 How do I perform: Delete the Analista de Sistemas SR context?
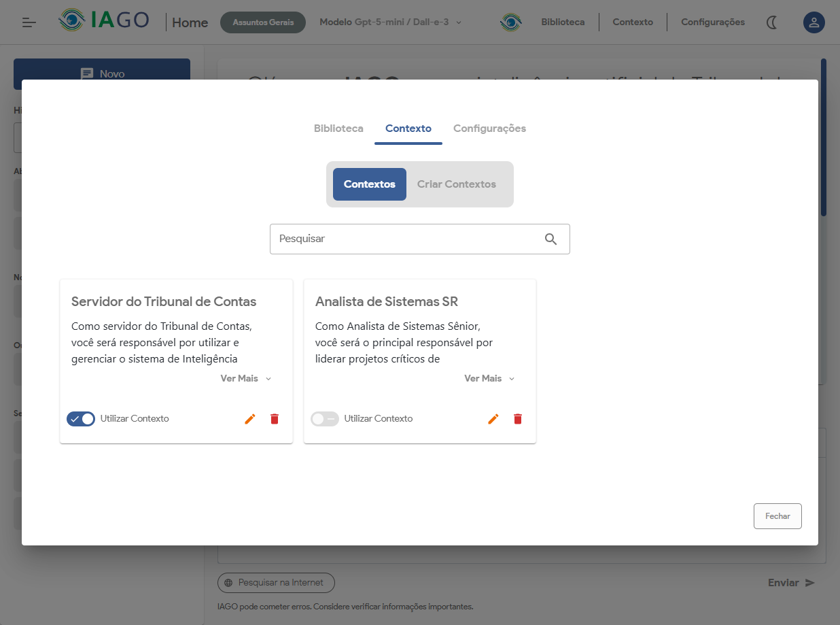click(518, 419)
